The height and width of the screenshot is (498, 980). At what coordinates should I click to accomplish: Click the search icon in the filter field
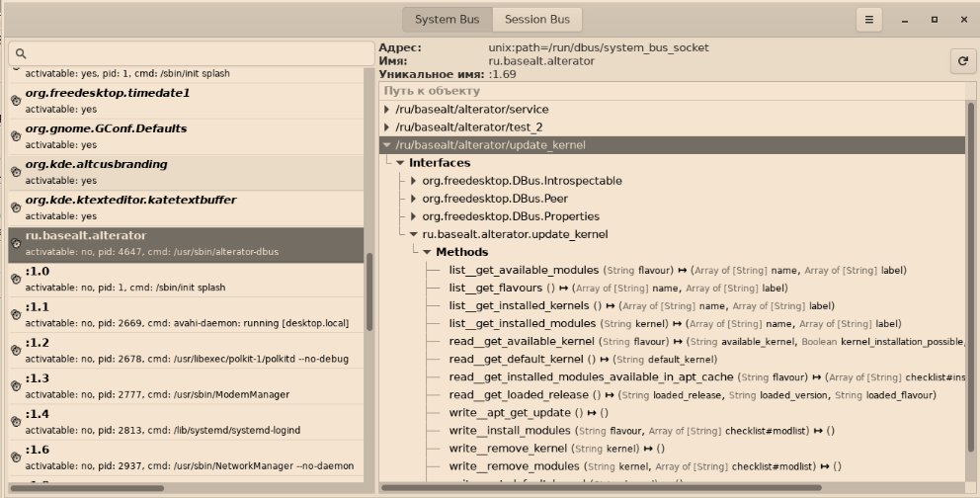coord(21,53)
